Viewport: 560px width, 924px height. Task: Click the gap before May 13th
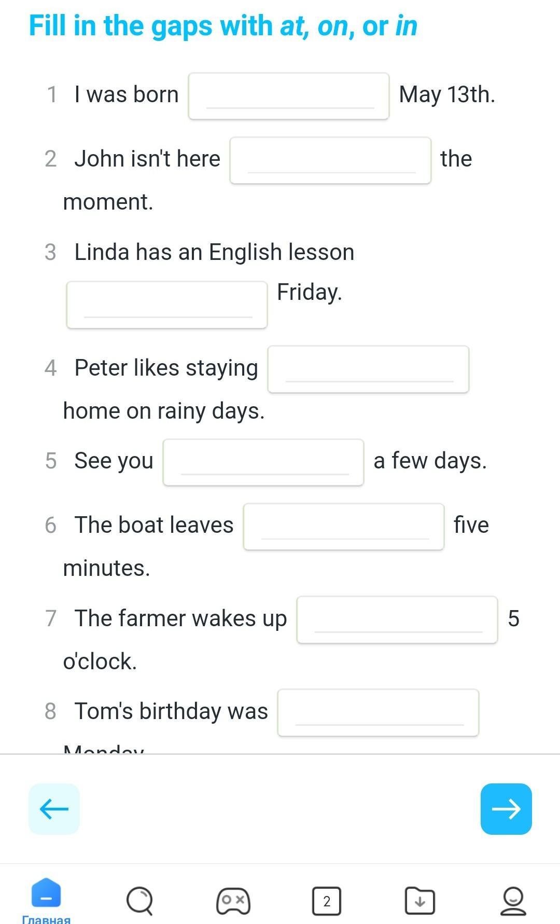click(289, 96)
